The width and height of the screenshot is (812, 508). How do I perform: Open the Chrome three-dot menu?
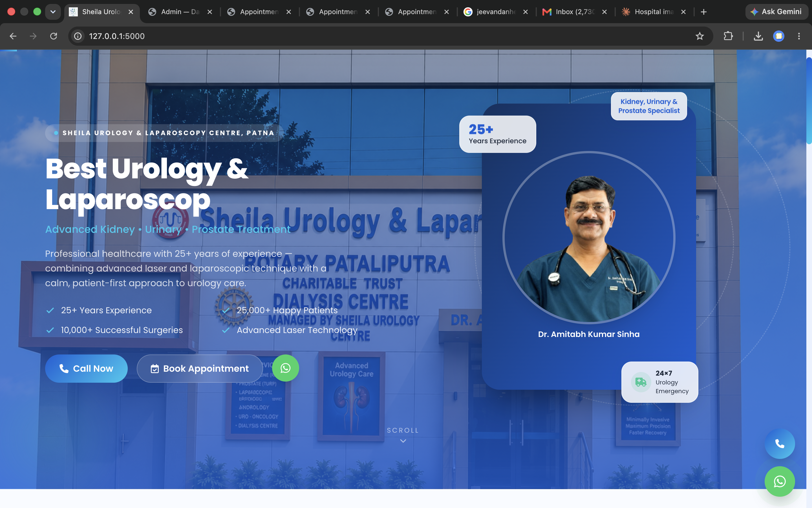tap(799, 36)
